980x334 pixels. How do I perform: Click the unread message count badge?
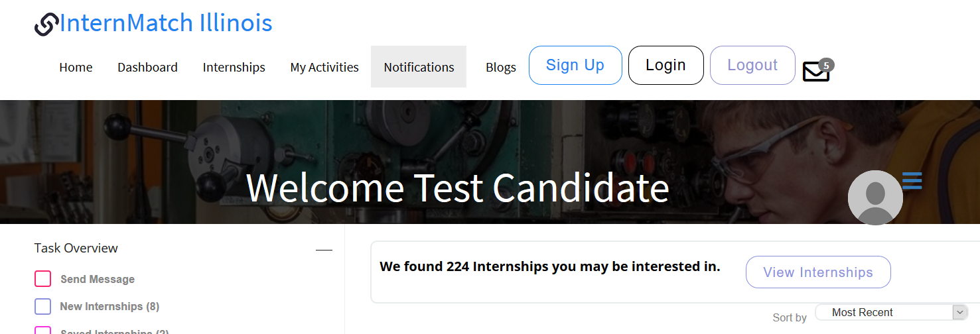click(x=826, y=65)
